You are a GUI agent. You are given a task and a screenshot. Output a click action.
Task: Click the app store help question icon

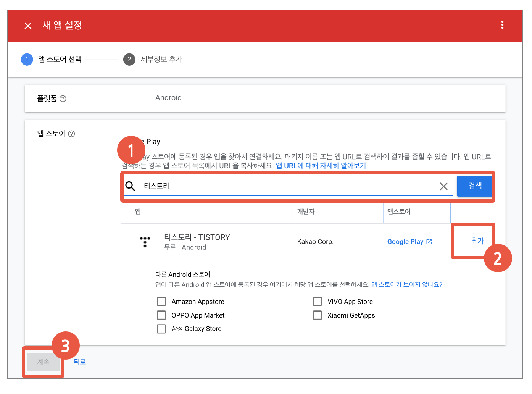[71, 134]
